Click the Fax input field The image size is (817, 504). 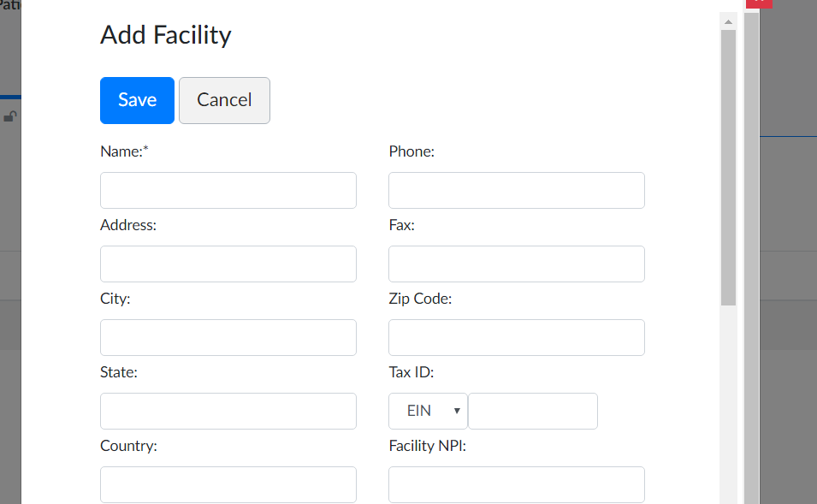516,264
